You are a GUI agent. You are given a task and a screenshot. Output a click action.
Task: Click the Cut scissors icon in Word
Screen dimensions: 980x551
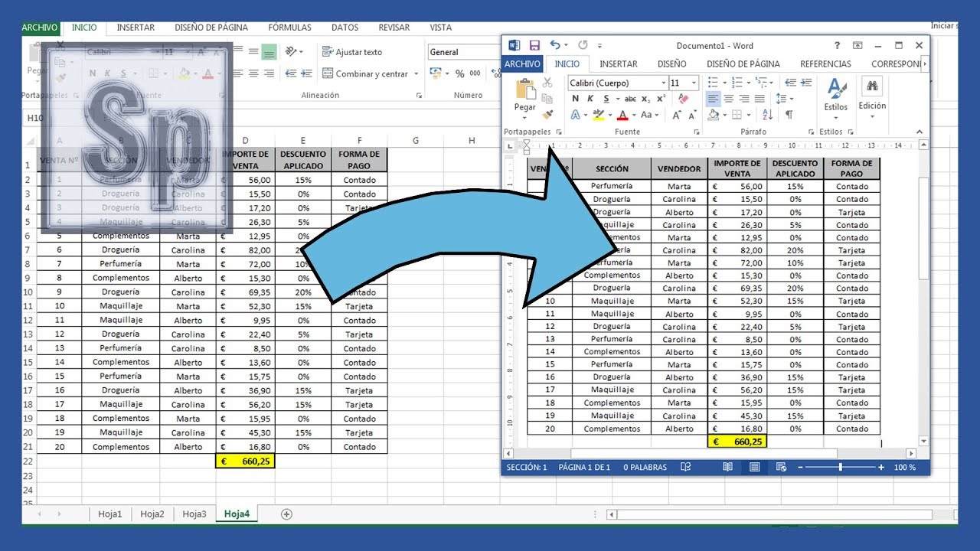point(547,83)
